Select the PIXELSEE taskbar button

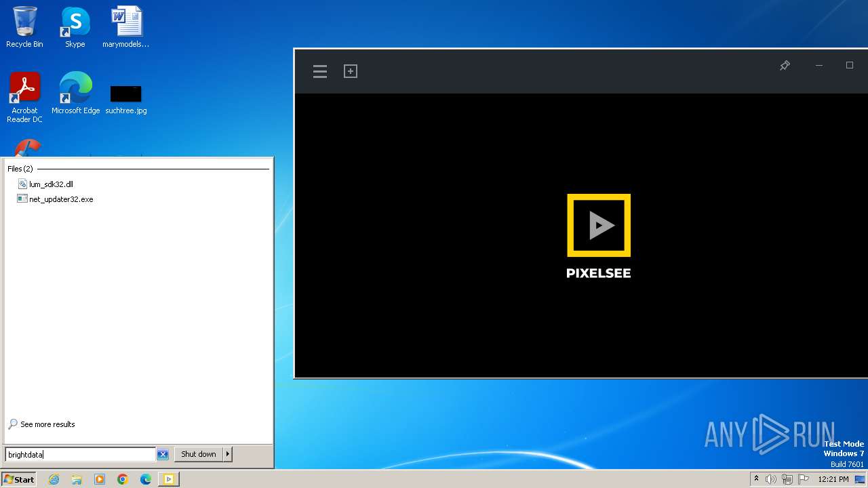coord(168,479)
